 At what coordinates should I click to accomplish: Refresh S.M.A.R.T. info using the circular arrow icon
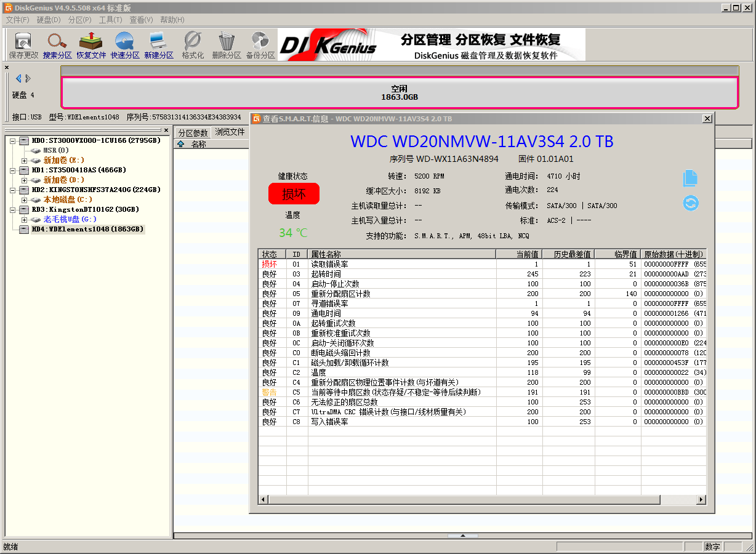click(x=690, y=203)
